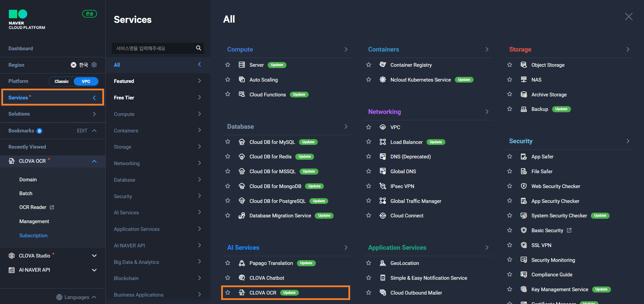The height and width of the screenshot is (304, 644).
Task: Open the Languages selector
Action: tap(76, 297)
